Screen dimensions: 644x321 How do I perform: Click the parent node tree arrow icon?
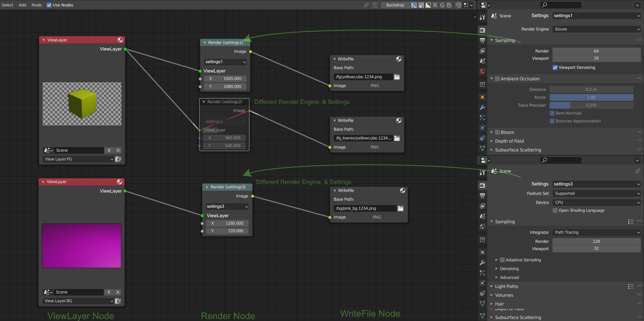coord(375,5)
